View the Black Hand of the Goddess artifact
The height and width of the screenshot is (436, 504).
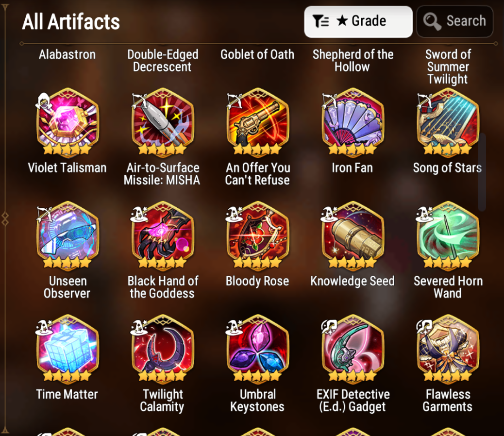[162, 236]
